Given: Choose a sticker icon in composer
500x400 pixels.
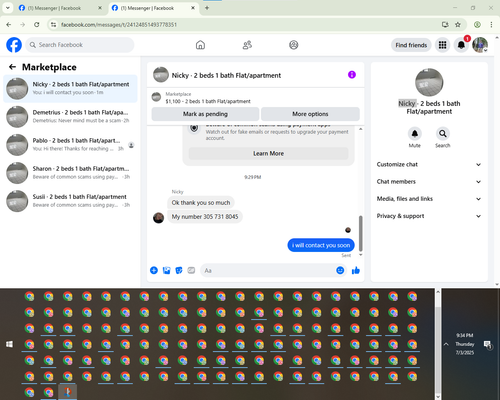Looking at the screenshot, I should coord(179,270).
